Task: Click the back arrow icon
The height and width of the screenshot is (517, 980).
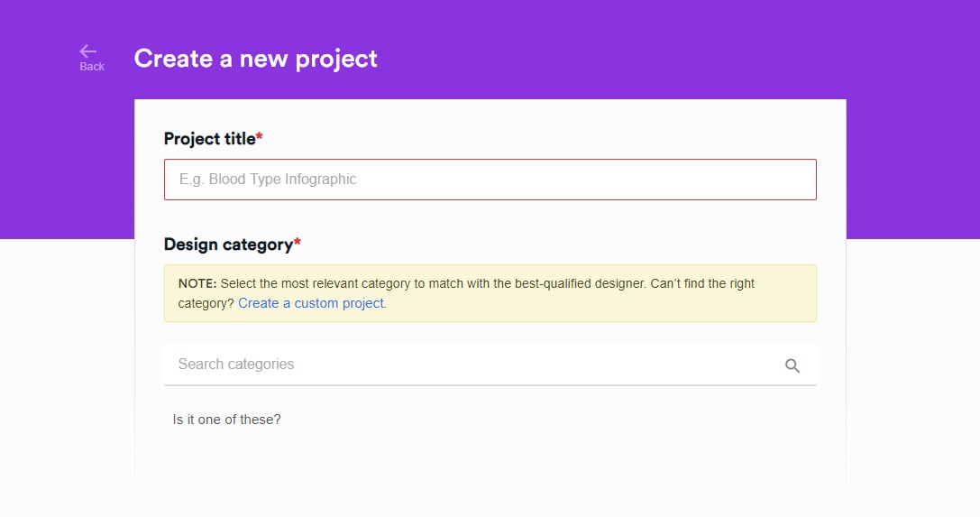Action: tap(87, 51)
